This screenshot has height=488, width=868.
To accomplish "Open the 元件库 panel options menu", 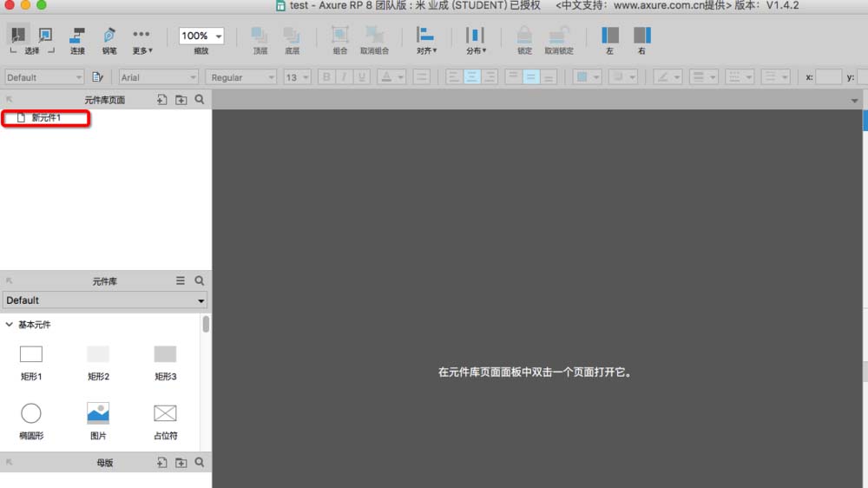I will click(181, 280).
